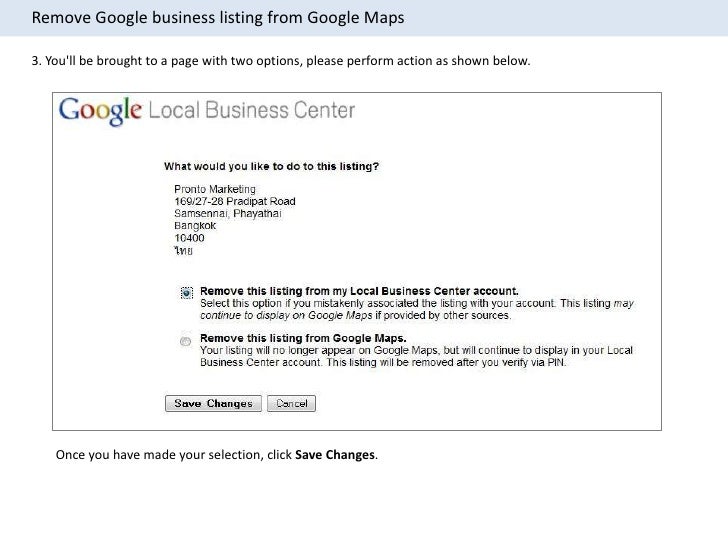
Task: Click the Pronto Marketing business name
Action: 214,189
